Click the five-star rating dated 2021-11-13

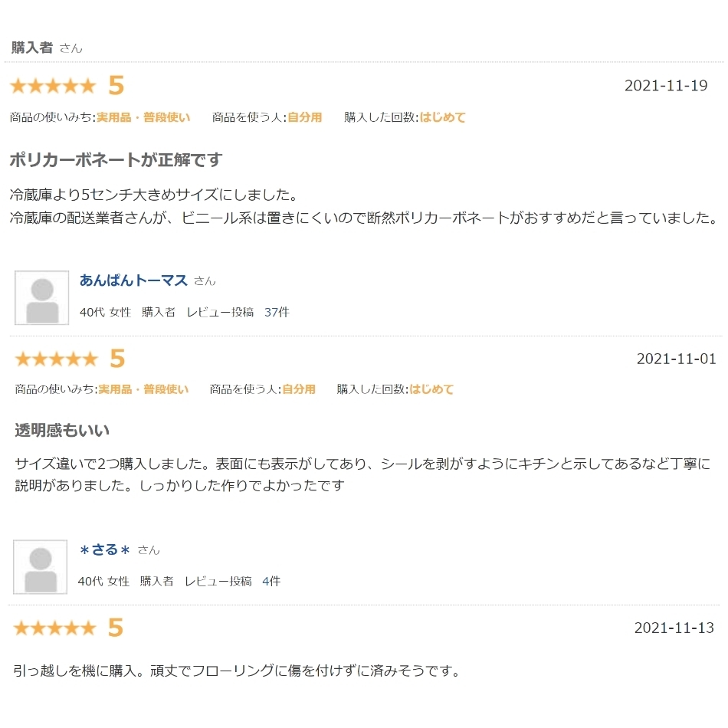54,628
